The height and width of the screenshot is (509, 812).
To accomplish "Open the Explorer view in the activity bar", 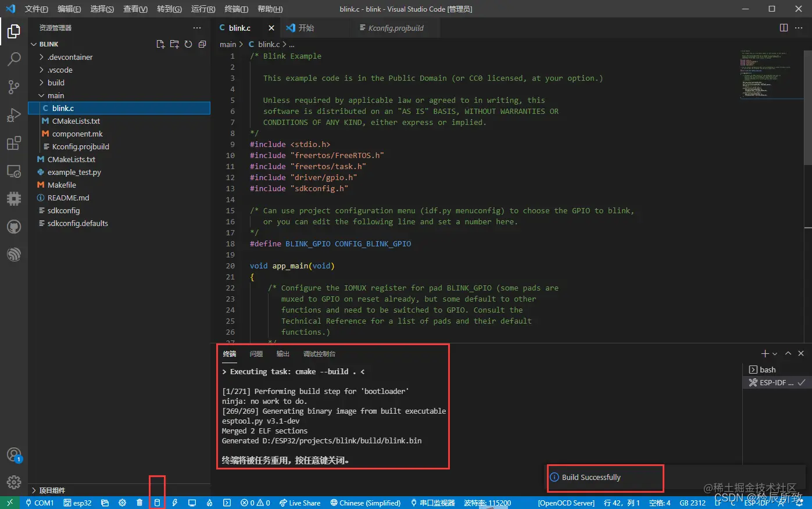I will click(x=14, y=31).
